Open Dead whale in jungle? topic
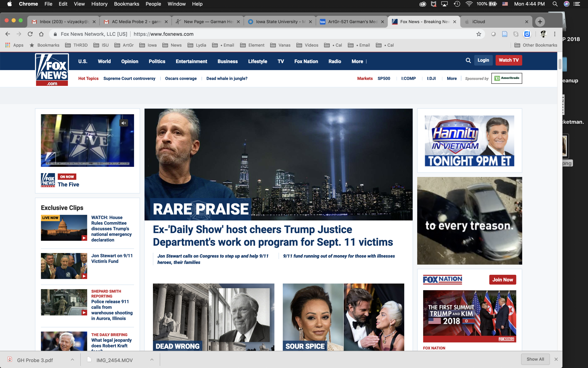 (227, 79)
